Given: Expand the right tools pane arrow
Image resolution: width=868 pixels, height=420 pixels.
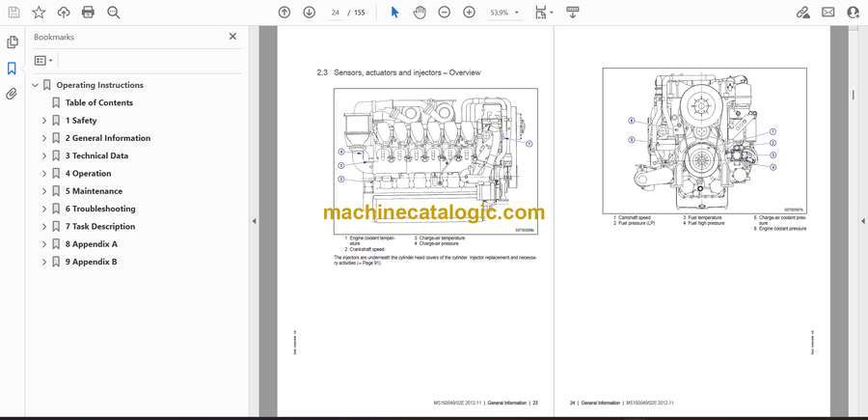Looking at the screenshot, I should 862,221.
